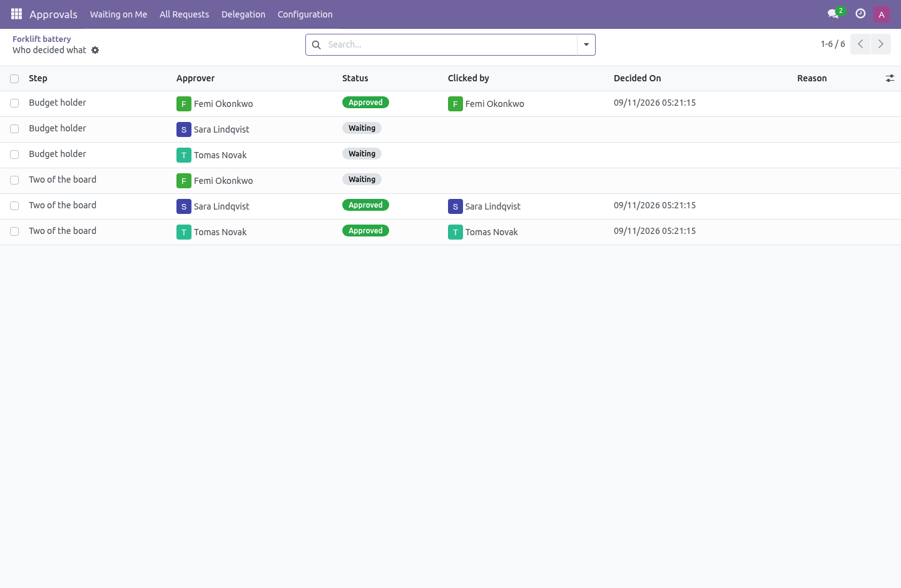Click the 1-6 / 6 pager counter

[833, 44]
